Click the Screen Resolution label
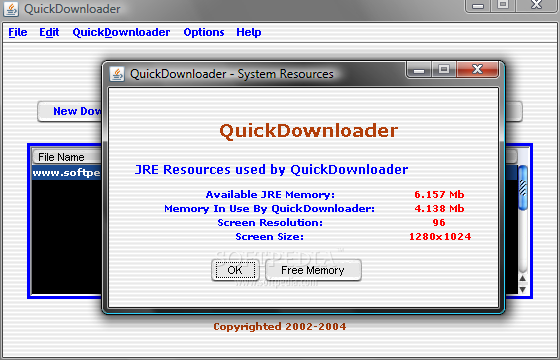Screen dimensions: 560x360 point(270,222)
